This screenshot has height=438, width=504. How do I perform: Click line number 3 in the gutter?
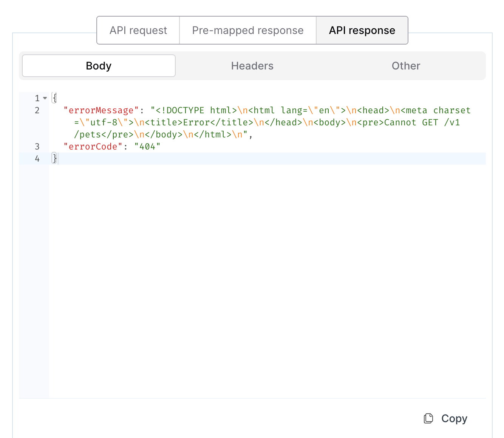(37, 147)
